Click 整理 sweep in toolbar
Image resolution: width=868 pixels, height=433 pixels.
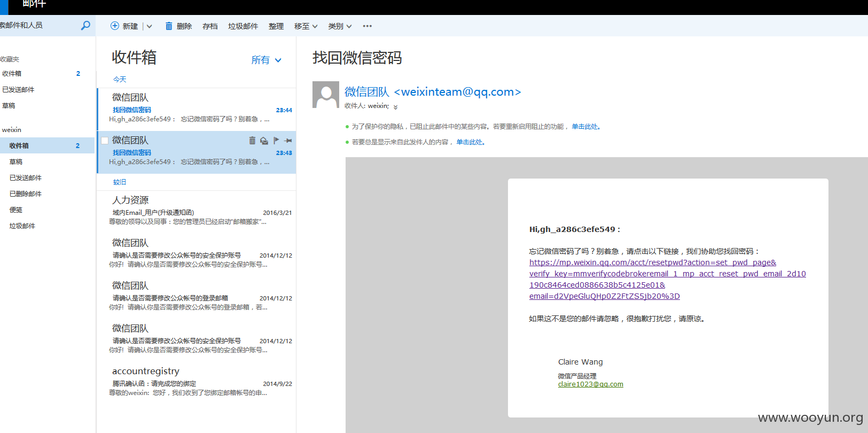(276, 26)
